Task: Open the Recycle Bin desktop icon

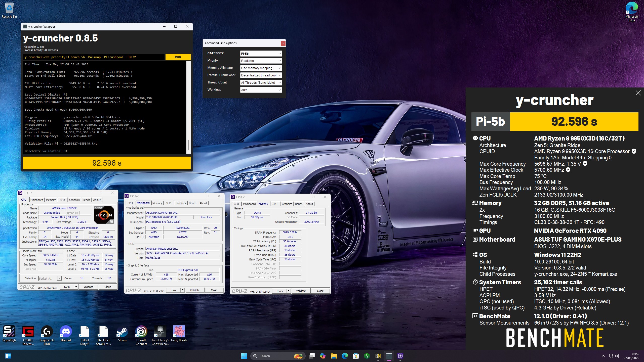Action: coord(9,10)
